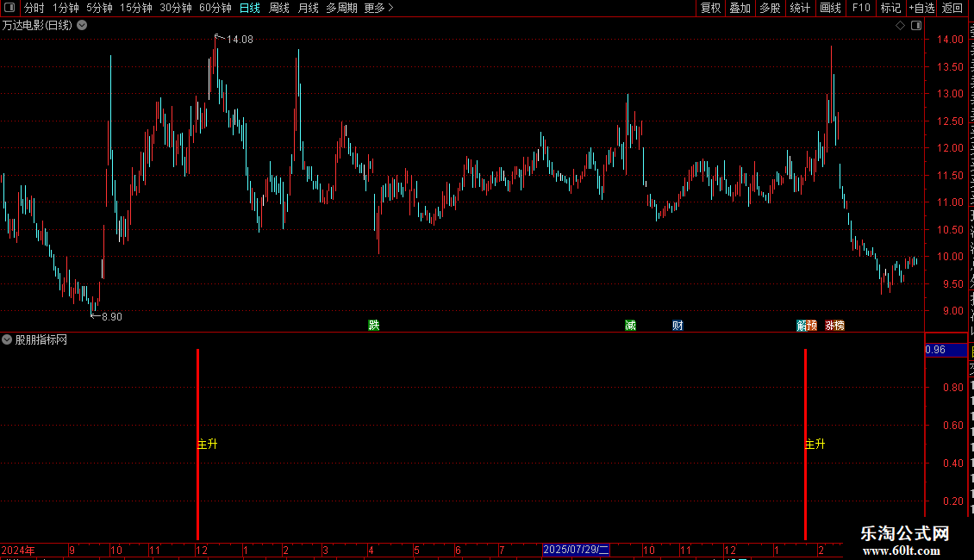Click the 标记 mark button

[x=890, y=8]
